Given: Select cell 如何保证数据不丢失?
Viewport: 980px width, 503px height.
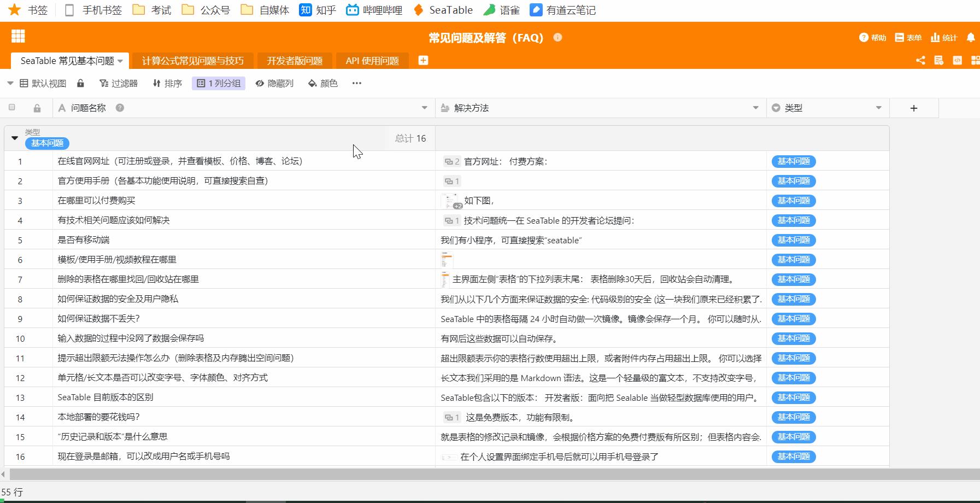Looking at the screenshot, I should (244, 319).
